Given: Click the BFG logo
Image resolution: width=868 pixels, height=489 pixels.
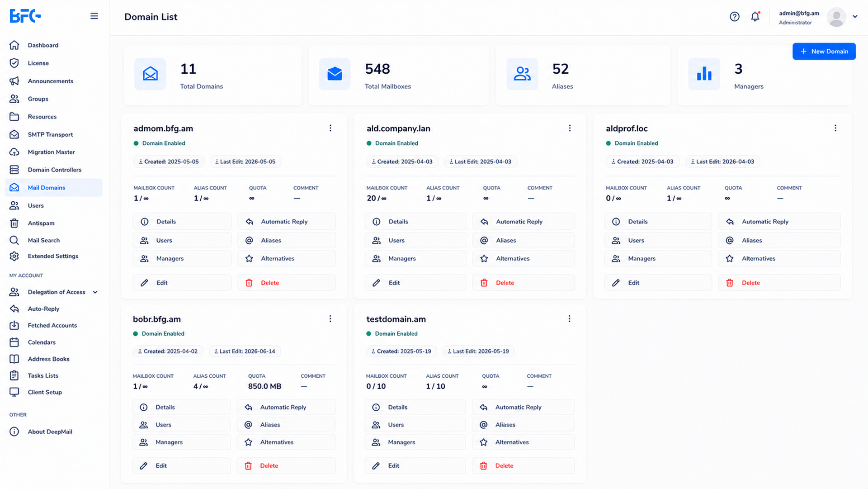Looking at the screenshot, I should point(25,16).
